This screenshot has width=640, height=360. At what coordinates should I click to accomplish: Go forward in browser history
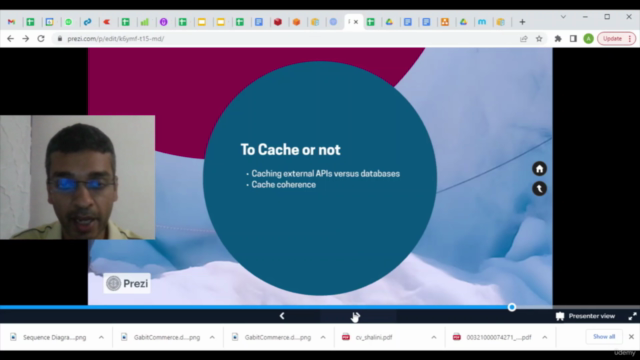click(x=26, y=39)
